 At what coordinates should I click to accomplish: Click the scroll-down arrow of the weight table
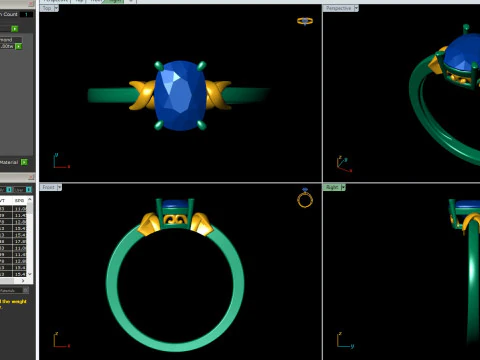(x=30, y=274)
